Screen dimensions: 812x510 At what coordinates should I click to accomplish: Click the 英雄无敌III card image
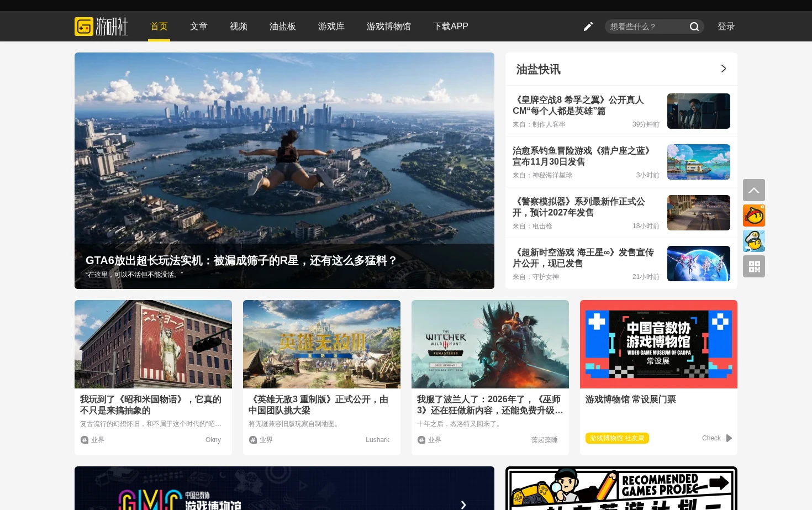coord(321,344)
